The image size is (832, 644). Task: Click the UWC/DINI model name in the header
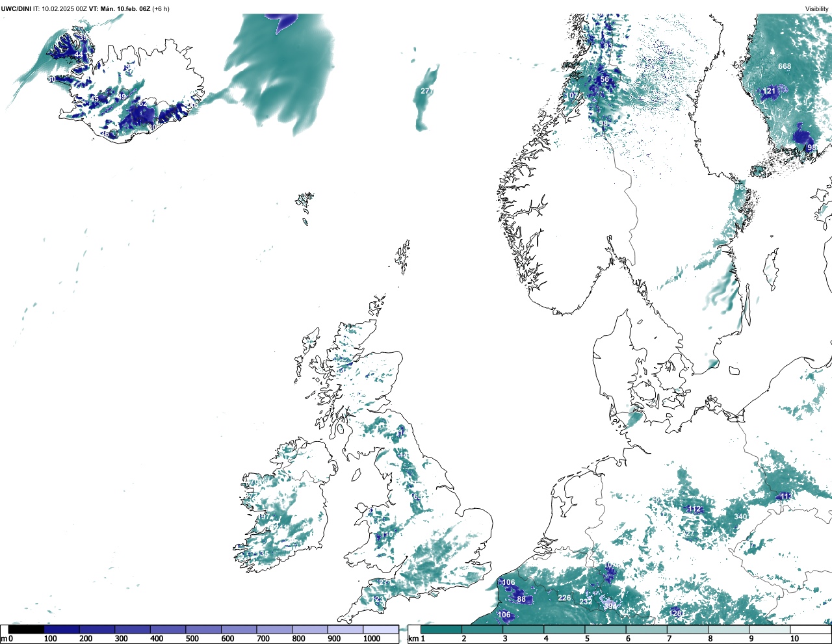coord(16,8)
